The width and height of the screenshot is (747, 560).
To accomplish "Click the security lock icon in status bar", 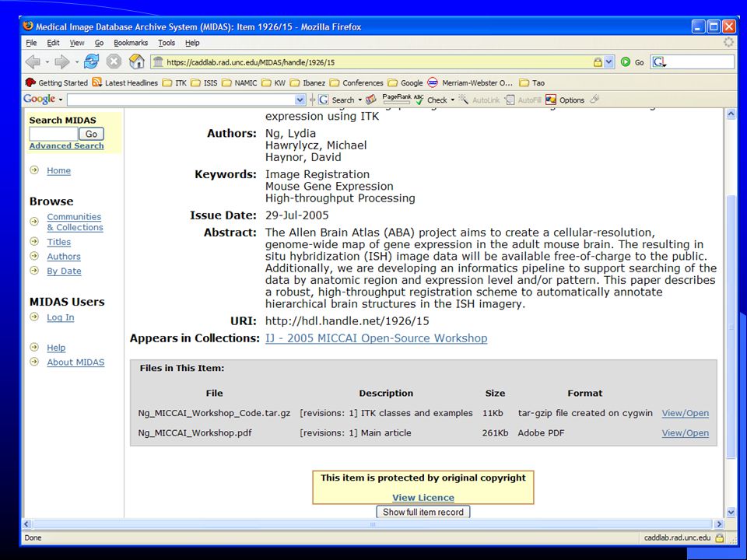I will (719, 538).
